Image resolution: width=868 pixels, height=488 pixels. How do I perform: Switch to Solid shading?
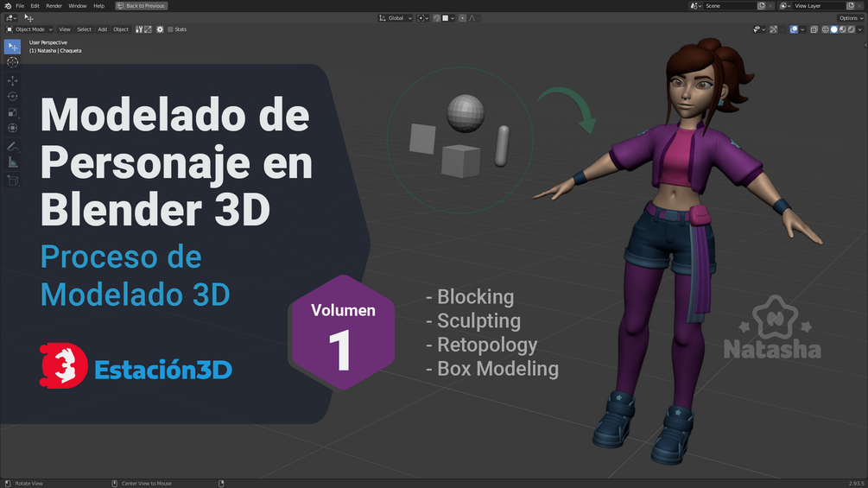pyautogui.click(x=833, y=29)
